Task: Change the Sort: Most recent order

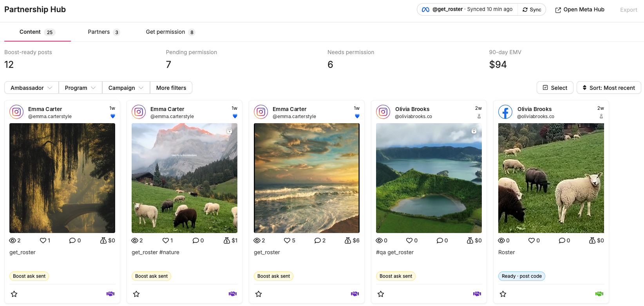Action: [x=609, y=88]
